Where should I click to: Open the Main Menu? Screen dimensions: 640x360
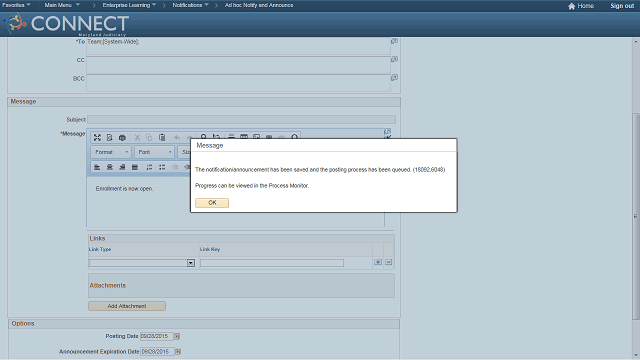tap(62, 5)
